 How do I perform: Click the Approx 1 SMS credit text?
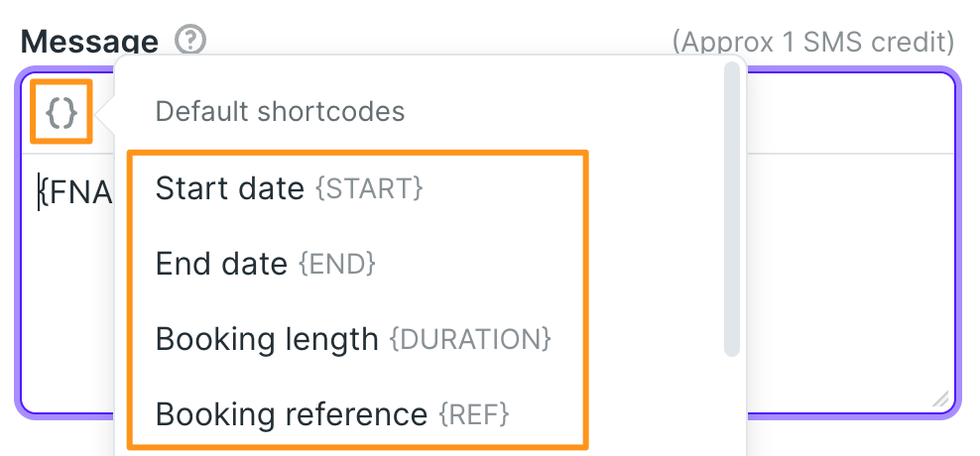tap(813, 42)
